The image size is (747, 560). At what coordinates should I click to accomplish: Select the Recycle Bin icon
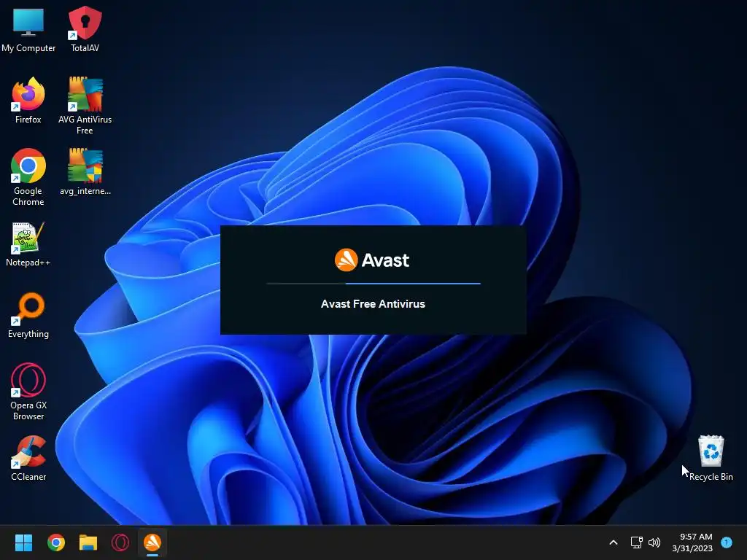711,458
